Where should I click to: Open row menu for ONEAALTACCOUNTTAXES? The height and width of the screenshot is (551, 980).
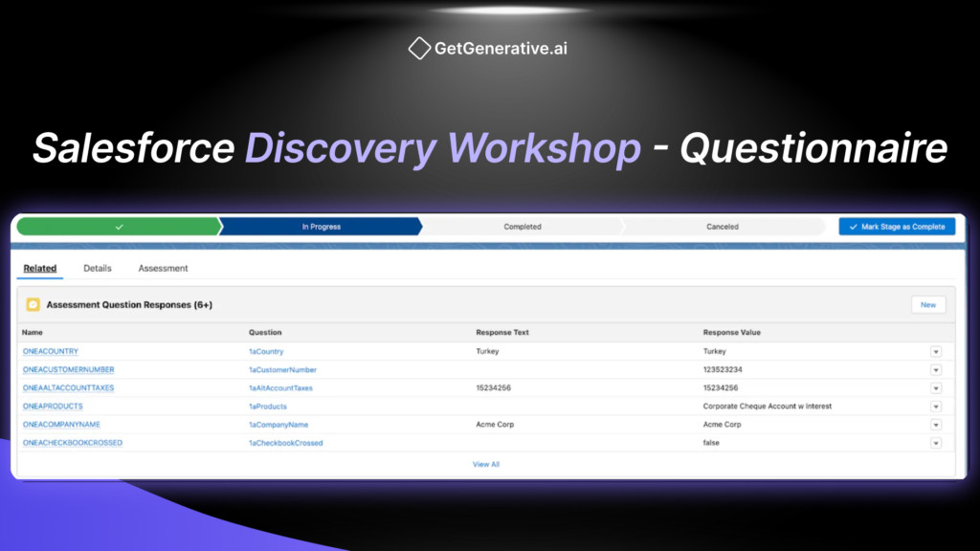pyautogui.click(x=936, y=388)
